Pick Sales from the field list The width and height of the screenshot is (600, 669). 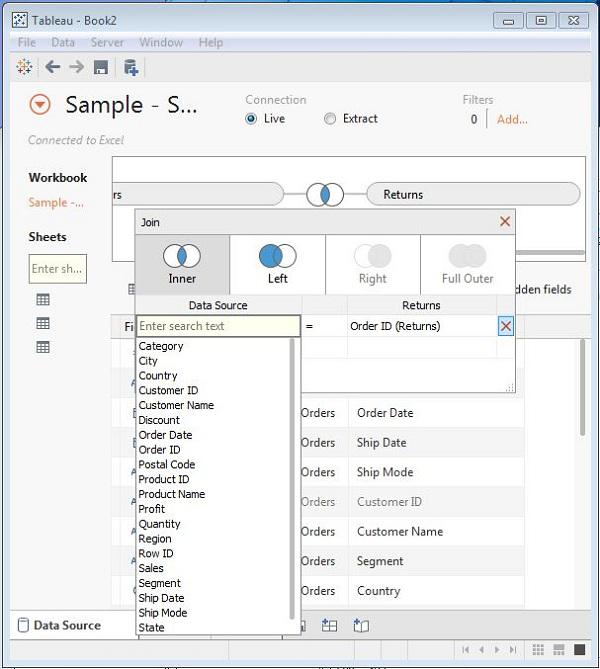[x=151, y=568]
